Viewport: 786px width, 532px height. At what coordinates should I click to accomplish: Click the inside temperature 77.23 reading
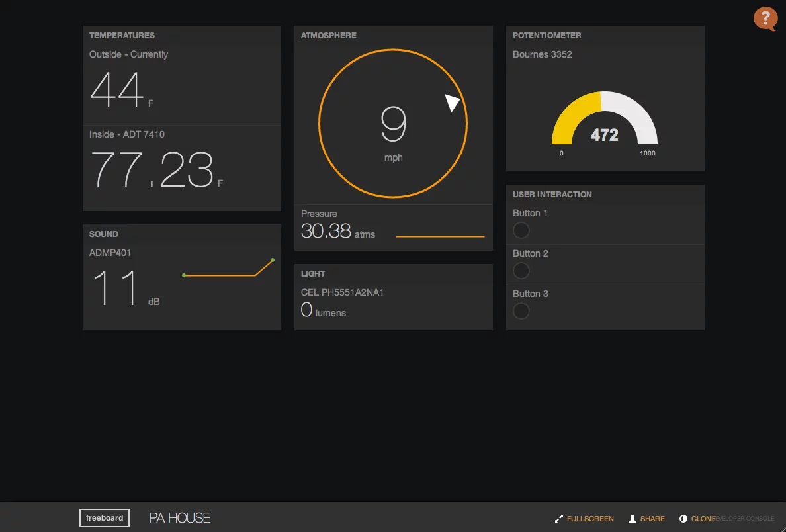click(152, 169)
